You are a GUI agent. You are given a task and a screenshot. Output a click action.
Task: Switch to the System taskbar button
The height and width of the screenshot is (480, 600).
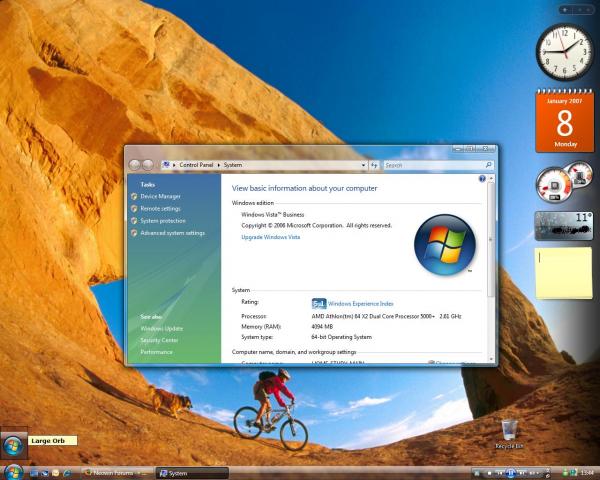point(192,473)
